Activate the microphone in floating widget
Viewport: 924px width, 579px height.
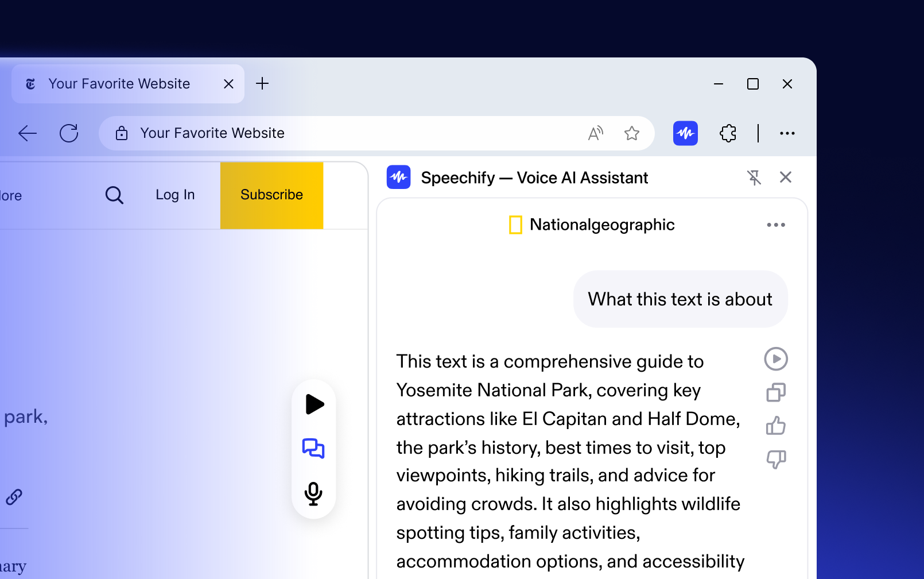[x=313, y=493]
